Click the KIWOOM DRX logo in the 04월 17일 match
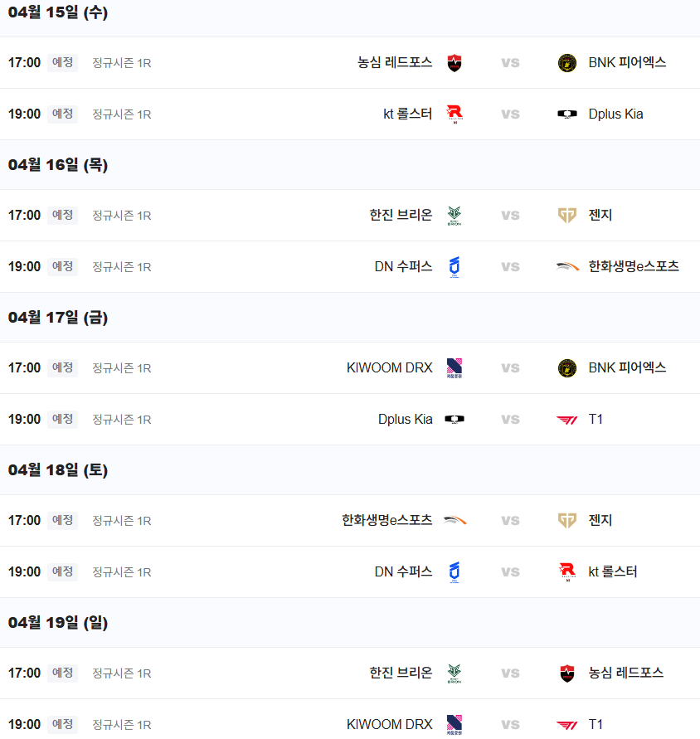The width and height of the screenshot is (700, 739). [454, 368]
